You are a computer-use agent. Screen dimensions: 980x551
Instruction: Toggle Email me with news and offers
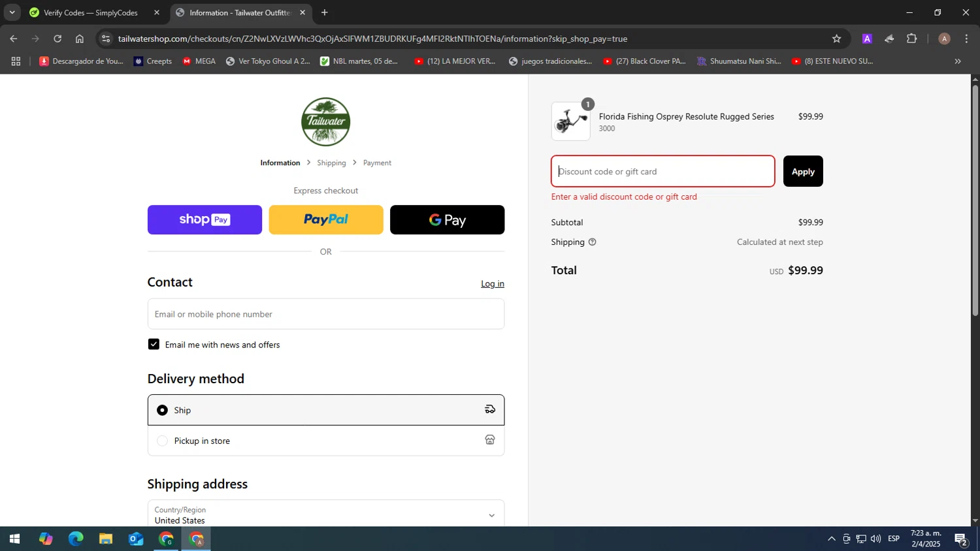pyautogui.click(x=154, y=344)
